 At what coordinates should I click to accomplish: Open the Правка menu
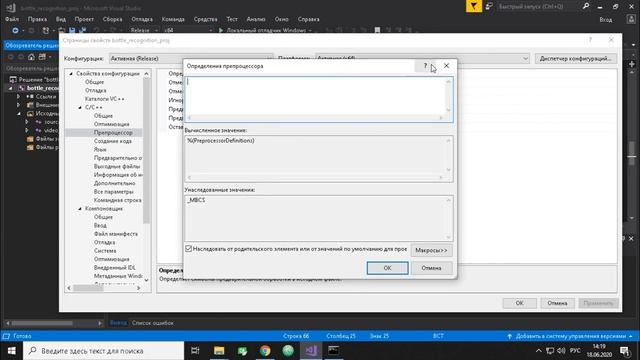[37, 19]
